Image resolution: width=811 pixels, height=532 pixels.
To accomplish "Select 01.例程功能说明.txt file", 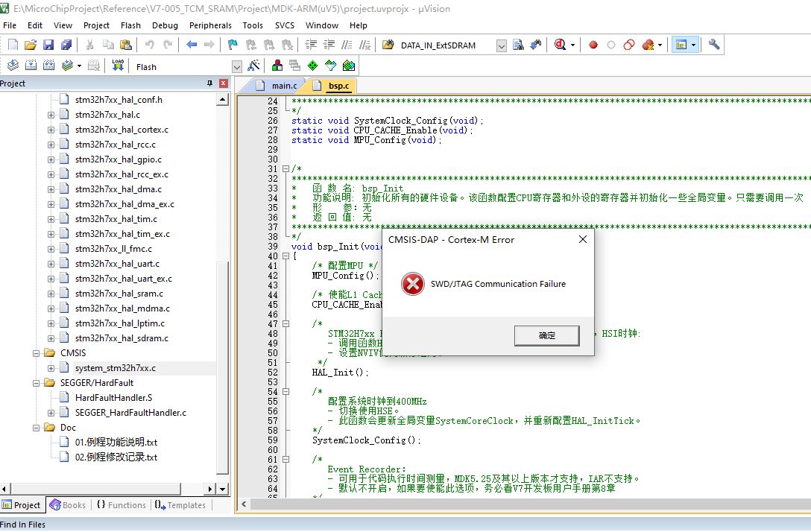I will (x=116, y=443).
